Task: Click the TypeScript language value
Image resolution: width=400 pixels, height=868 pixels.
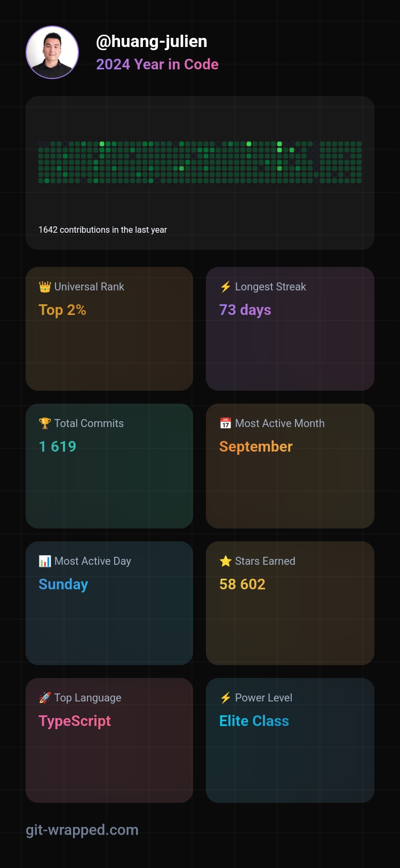Action: pos(75,721)
